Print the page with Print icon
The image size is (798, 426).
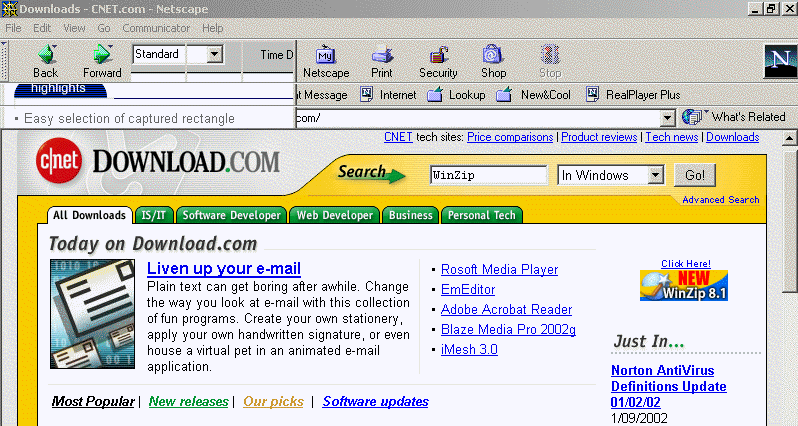382,61
